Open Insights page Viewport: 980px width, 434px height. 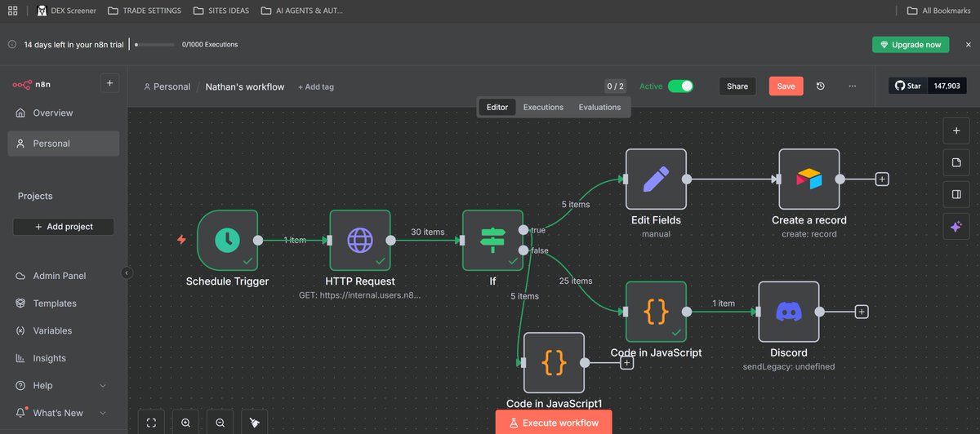click(x=64, y=358)
